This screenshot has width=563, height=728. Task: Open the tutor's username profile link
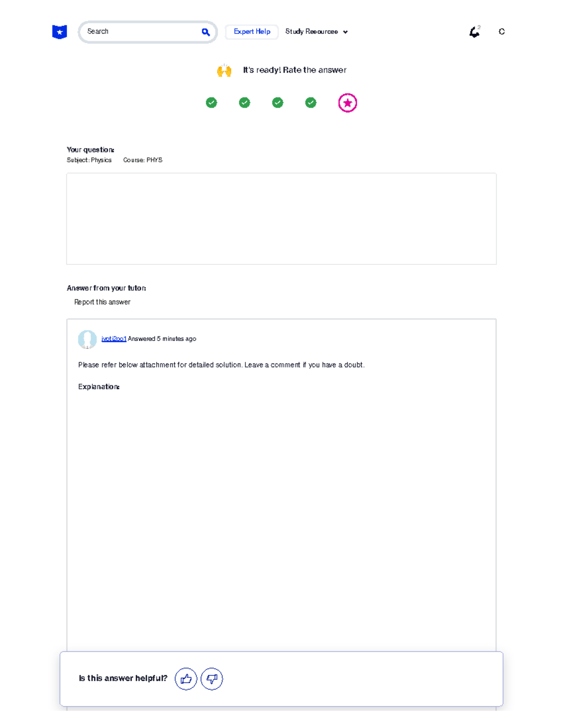114,339
